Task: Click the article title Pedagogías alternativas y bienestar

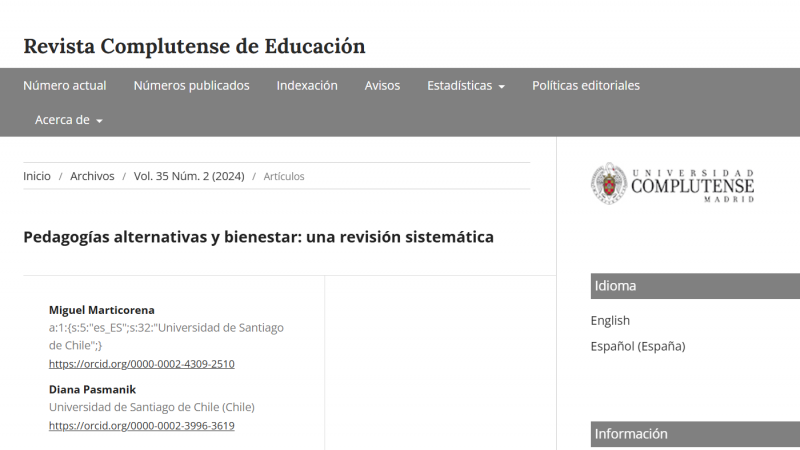Action: coord(258,238)
